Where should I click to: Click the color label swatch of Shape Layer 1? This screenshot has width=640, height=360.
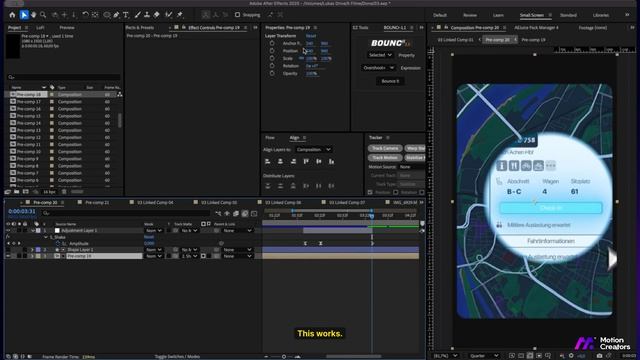(x=38, y=249)
